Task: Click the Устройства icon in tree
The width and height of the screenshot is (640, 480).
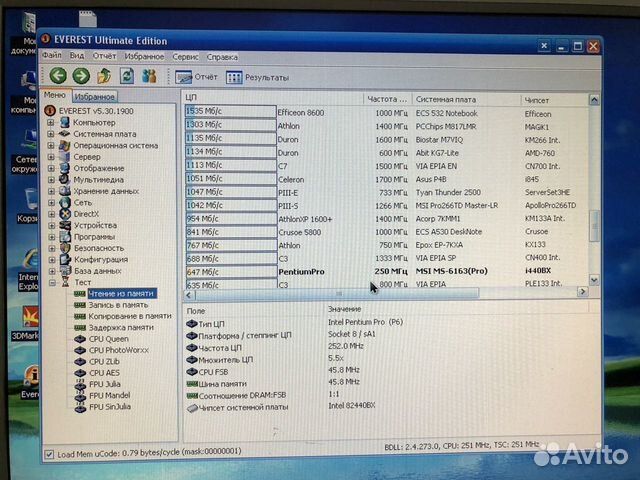Action: click(65, 225)
